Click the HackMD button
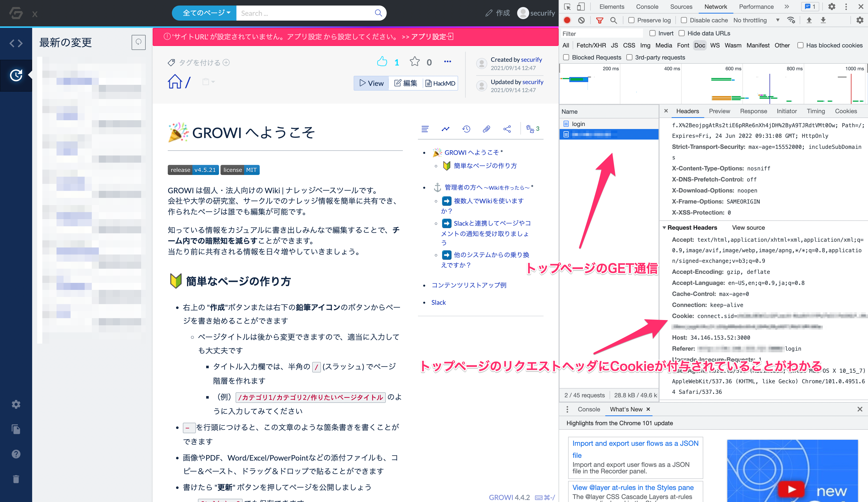This screenshot has height=502, width=868. (440, 83)
